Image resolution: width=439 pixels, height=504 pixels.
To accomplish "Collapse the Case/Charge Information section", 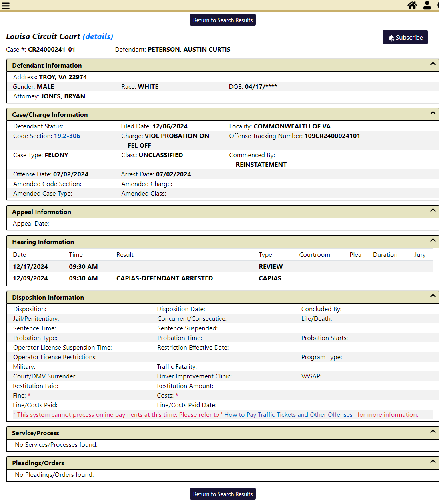I will coord(433,113).
